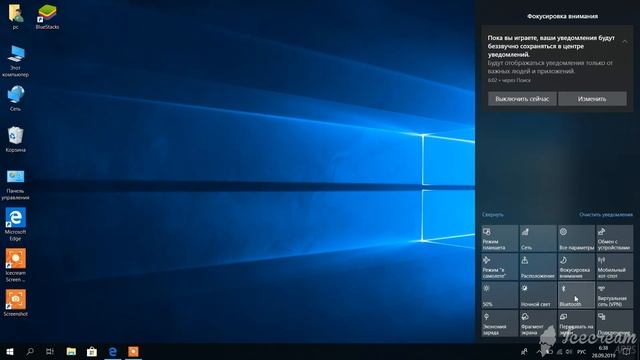Toggle Night light (Ночной свет) tile
Screen dimensions: 640x360
pos(538,295)
